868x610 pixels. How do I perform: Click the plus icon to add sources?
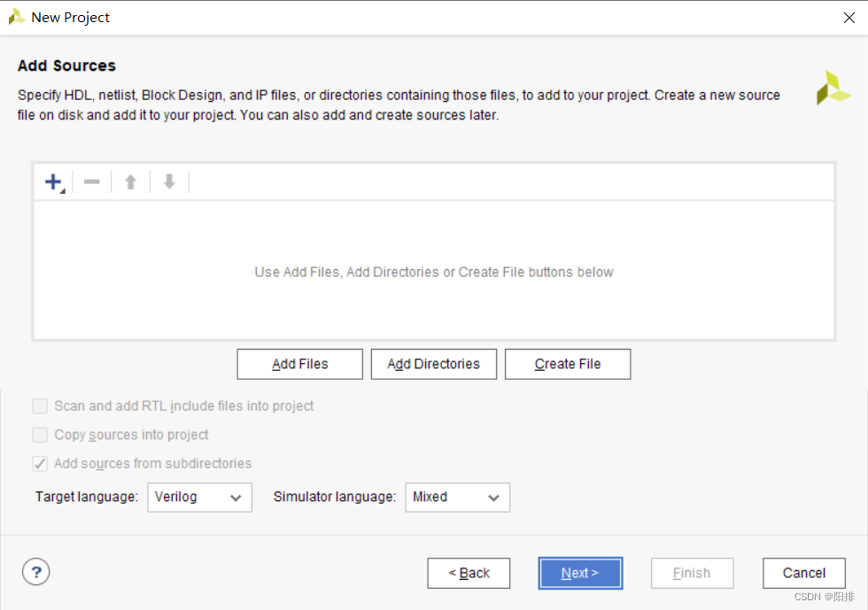pyautogui.click(x=54, y=181)
